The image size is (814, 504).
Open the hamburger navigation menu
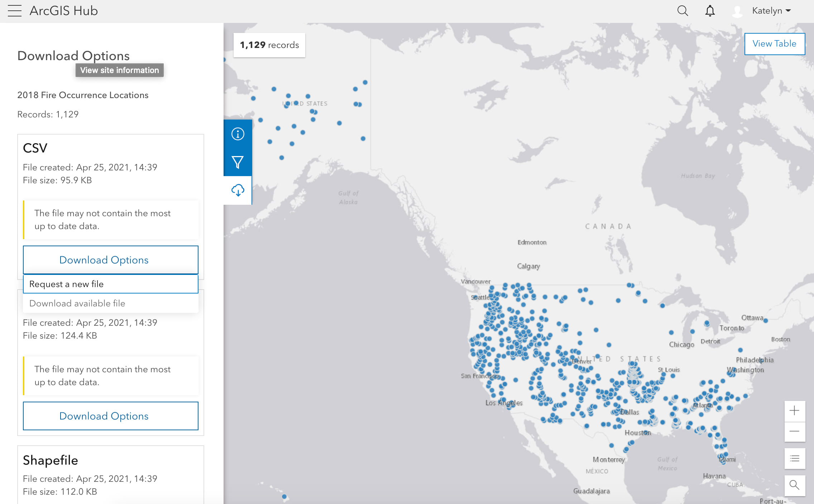point(14,11)
